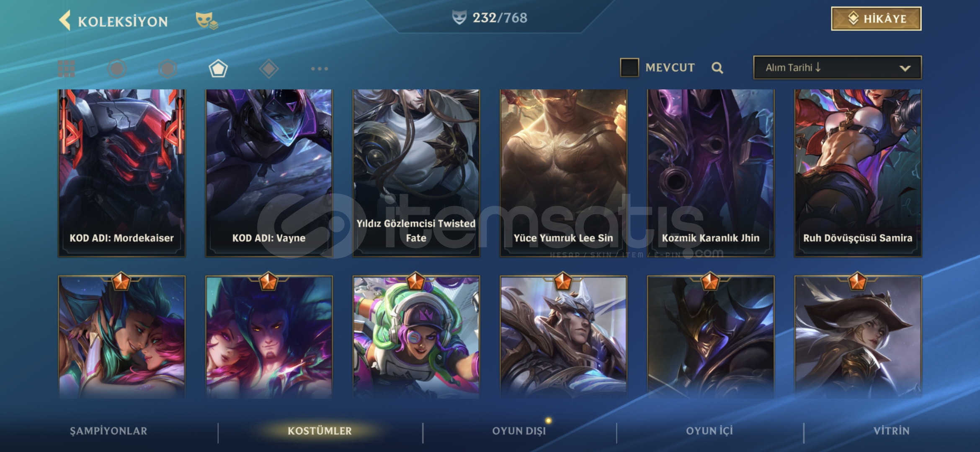Open the Ruh Dövüşçüsü Samira skin
This screenshot has width=980, height=452.
coord(858,173)
